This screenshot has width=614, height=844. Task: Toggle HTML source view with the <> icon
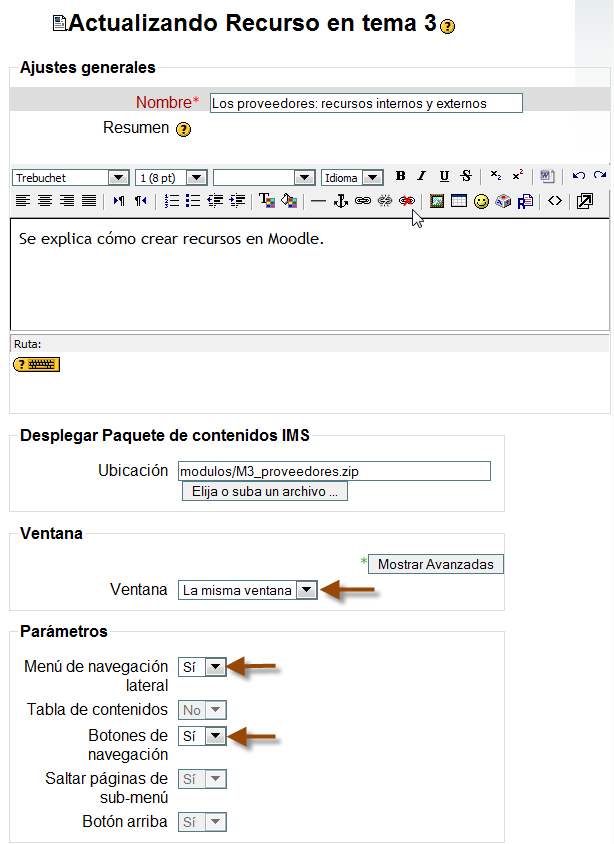554,201
